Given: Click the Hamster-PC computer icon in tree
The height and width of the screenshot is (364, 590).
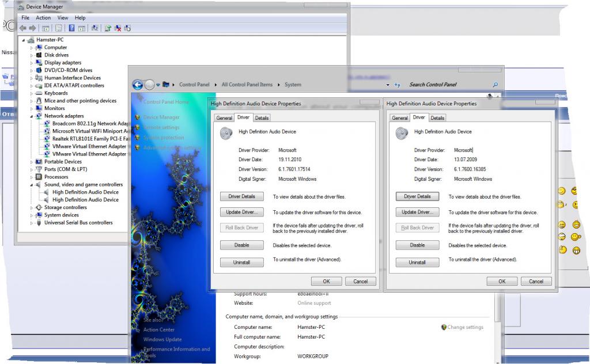Looking at the screenshot, I should click(x=31, y=40).
